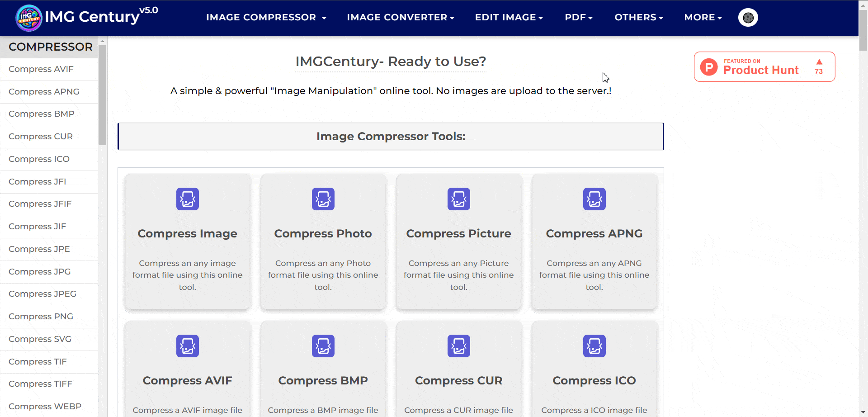Open Compress JPEG from the sidebar
Image resolution: width=868 pixels, height=417 pixels.
pyautogui.click(x=49, y=294)
